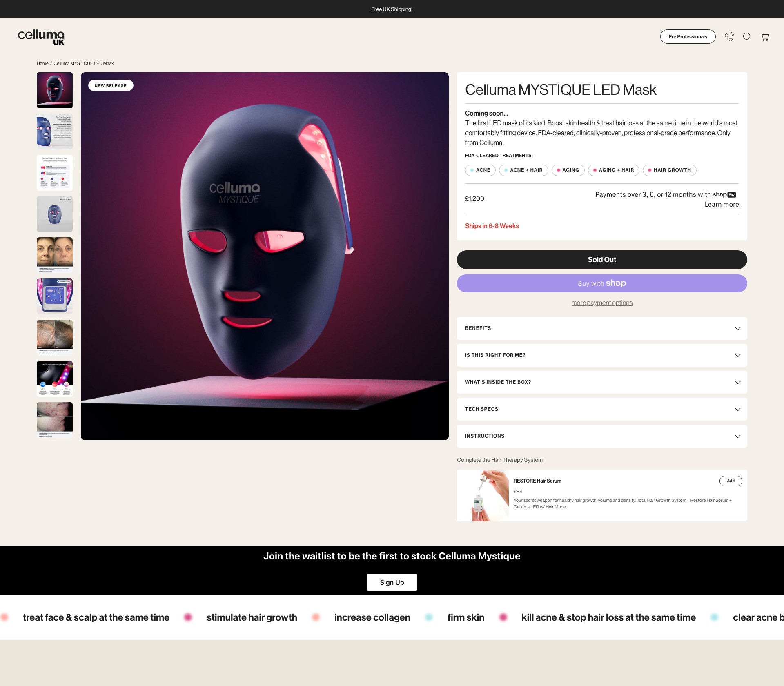This screenshot has height=686, width=784.
Task: Select the face before-and-after thumbnail
Action: (55, 255)
